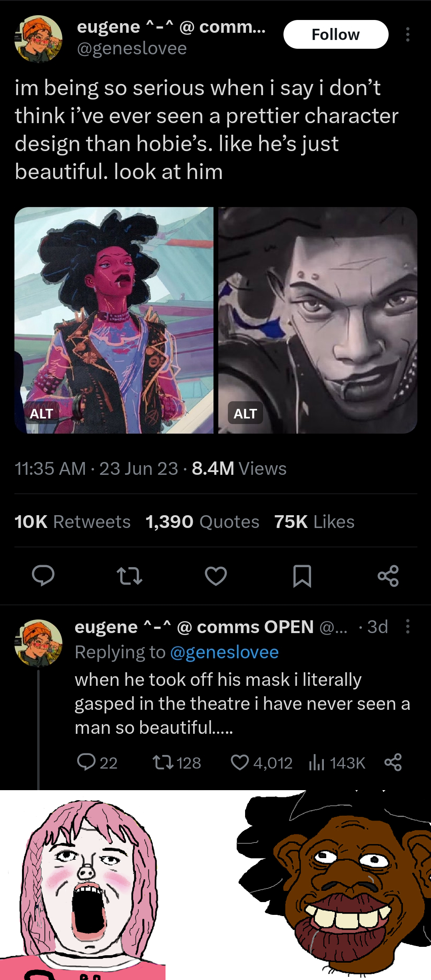
Task: Open the three-dot menu on reply tweet
Action: click(408, 626)
